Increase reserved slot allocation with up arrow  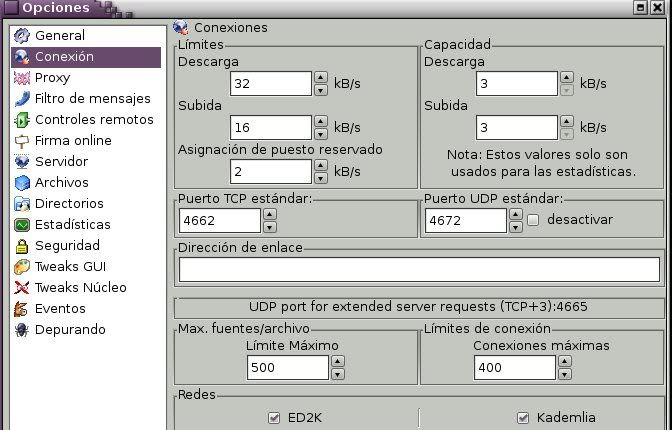pos(321,165)
